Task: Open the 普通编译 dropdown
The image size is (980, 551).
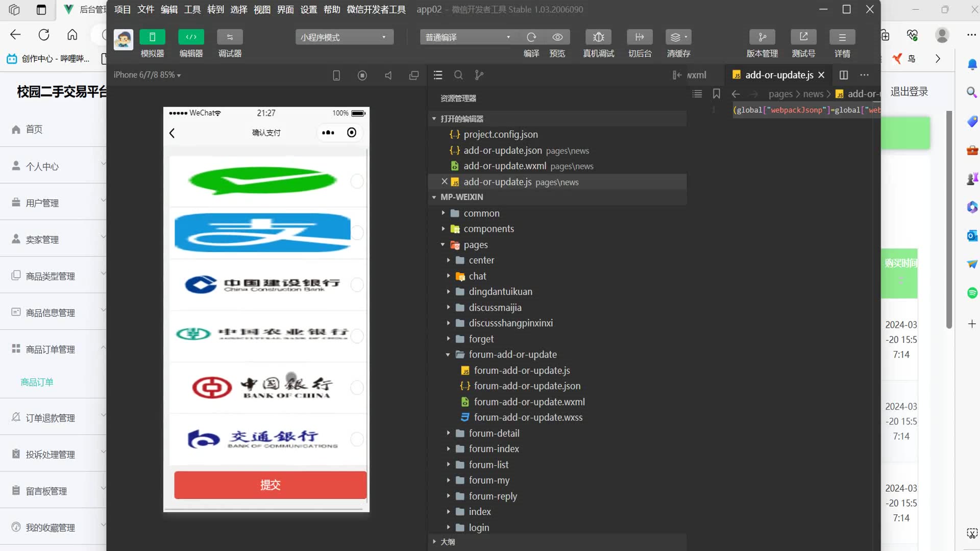Action: (467, 37)
